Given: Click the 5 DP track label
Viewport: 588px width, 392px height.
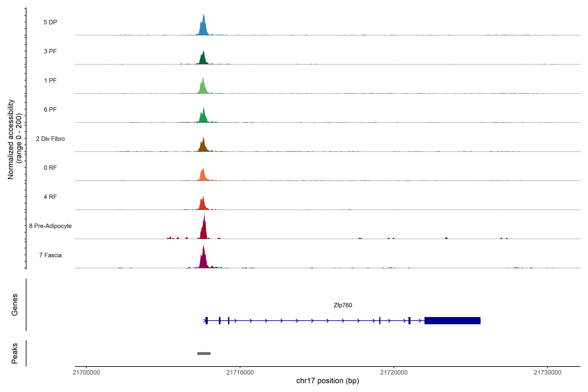Looking at the screenshot, I should click(x=50, y=22).
